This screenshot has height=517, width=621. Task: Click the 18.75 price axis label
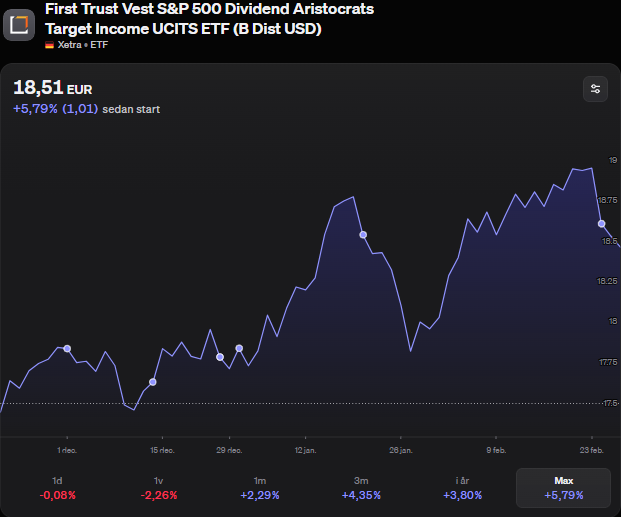click(608, 200)
